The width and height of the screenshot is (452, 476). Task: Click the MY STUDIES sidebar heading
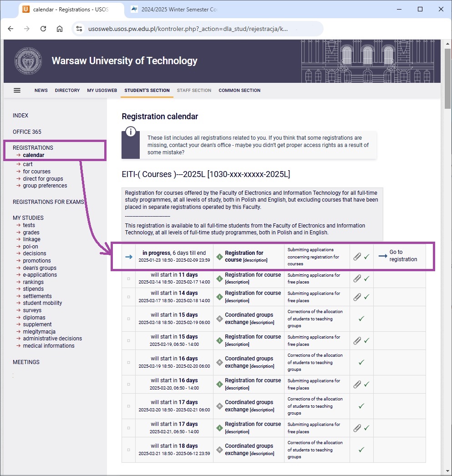point(28,218)
